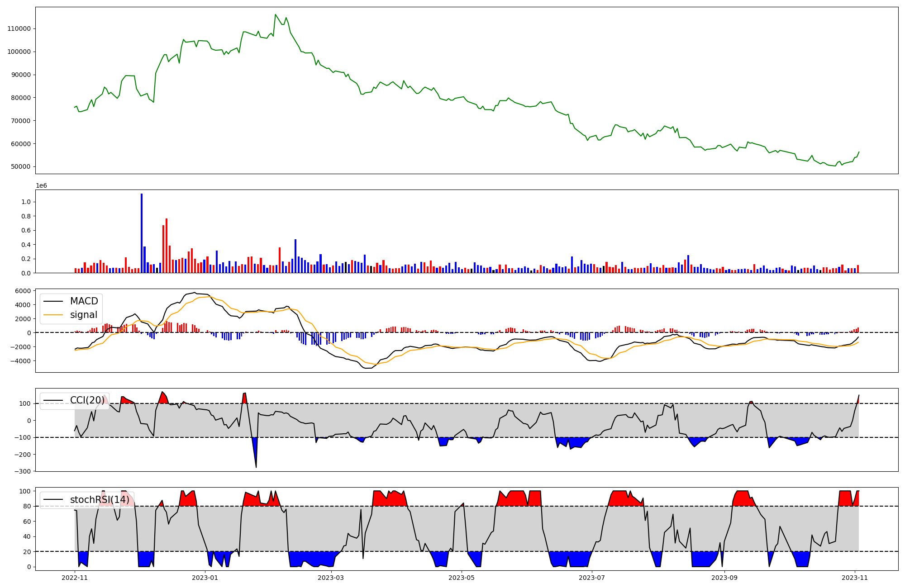The height and width of the screenshot is (588, 905).
Task: Select the stochRSI(14) legend entry
Action: tap(100, 500)
